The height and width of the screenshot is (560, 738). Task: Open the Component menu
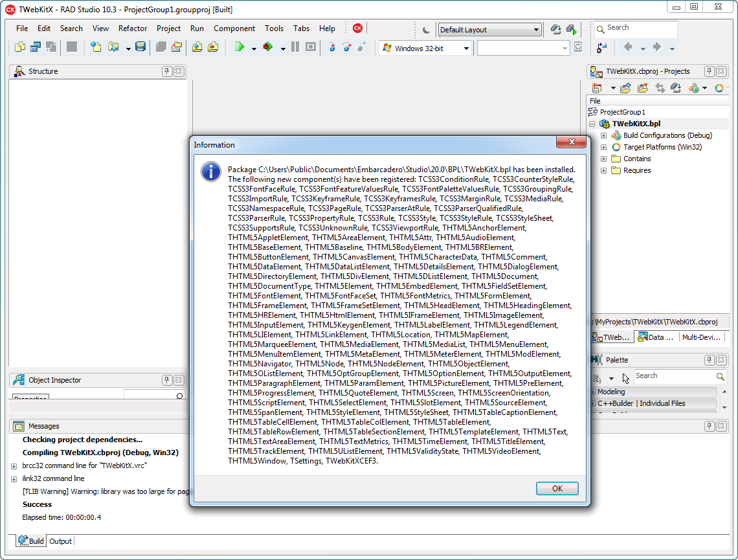234,28
